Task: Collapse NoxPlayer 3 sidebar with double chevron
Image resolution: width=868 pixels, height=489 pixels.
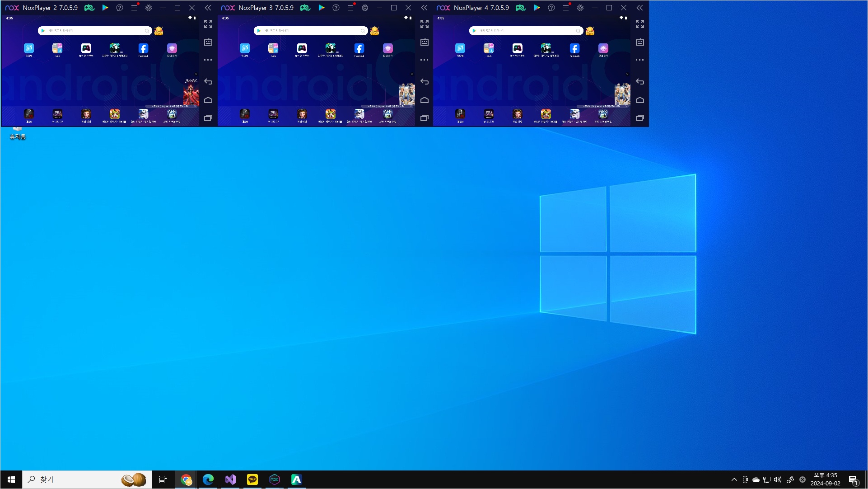Action: [424, 8]
